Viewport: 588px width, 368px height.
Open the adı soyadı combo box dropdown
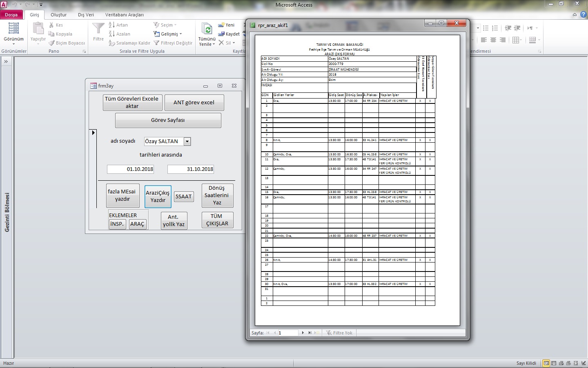[187, 141]
